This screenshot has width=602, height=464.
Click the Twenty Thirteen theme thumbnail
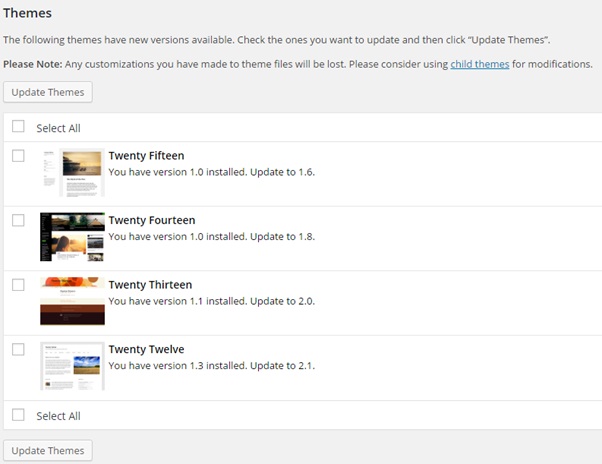tap(73, 301)
